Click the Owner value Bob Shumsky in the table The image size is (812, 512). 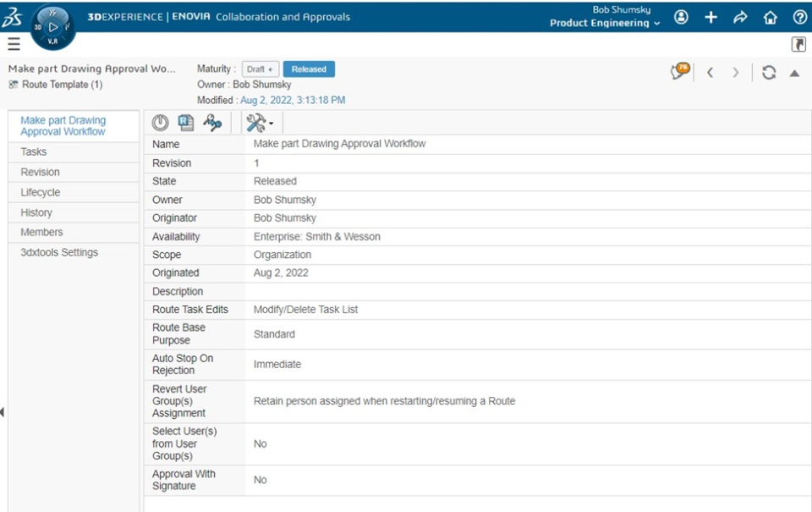[285, 200]
